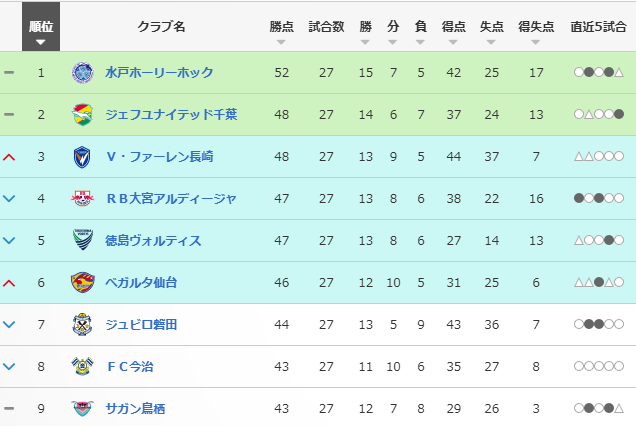The width and height of the screenshot is (636, 426).
Task: Click the Vegalta Sendai club crest
Action: [82, 283]
